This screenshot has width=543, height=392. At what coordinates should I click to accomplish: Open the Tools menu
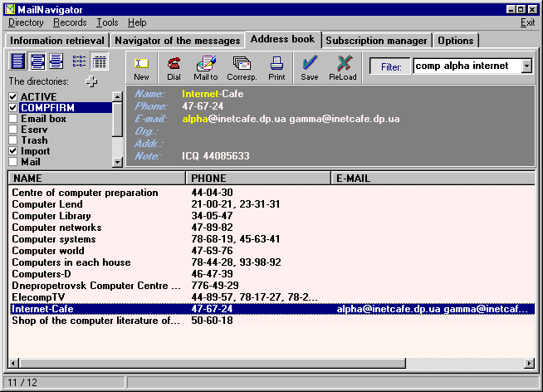tap(107, 22)
